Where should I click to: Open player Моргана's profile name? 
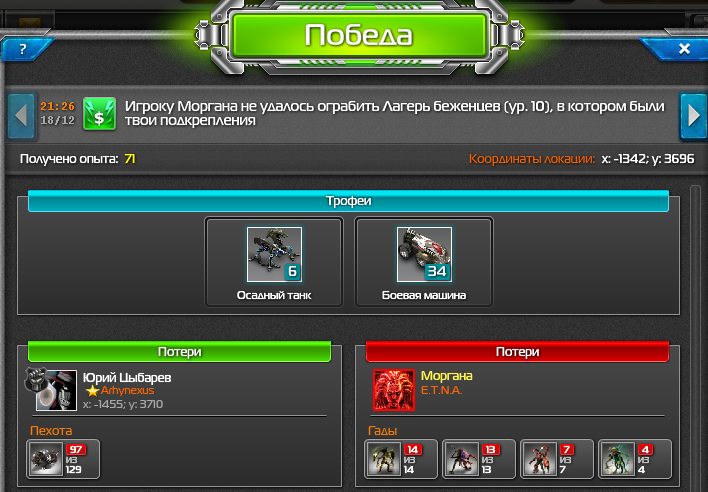[447, 376]
